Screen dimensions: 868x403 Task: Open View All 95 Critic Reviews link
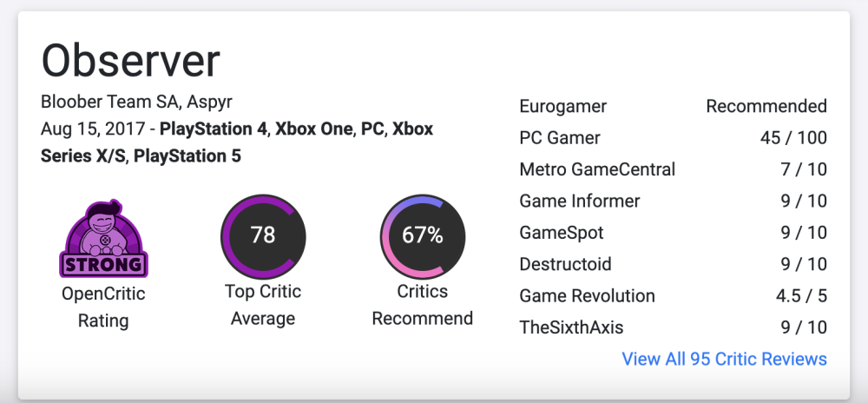[x=724, y=359]
